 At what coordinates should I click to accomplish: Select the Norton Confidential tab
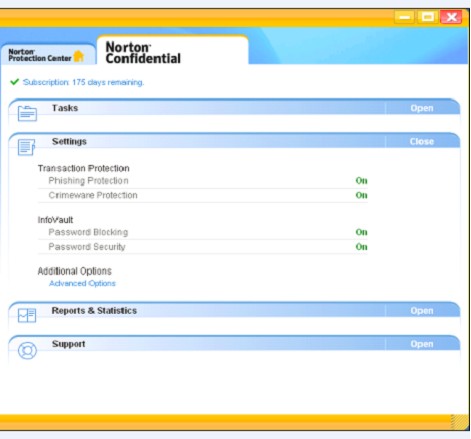point(172,50)
